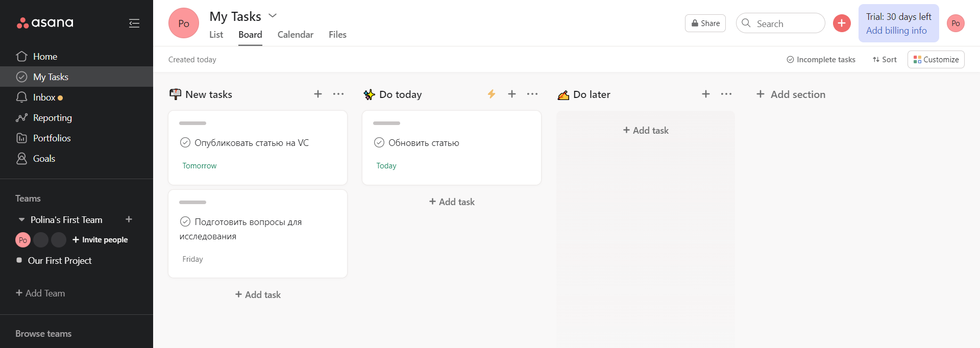Mark 'Опубликовать статью на VC' complete

coord(185,142)
